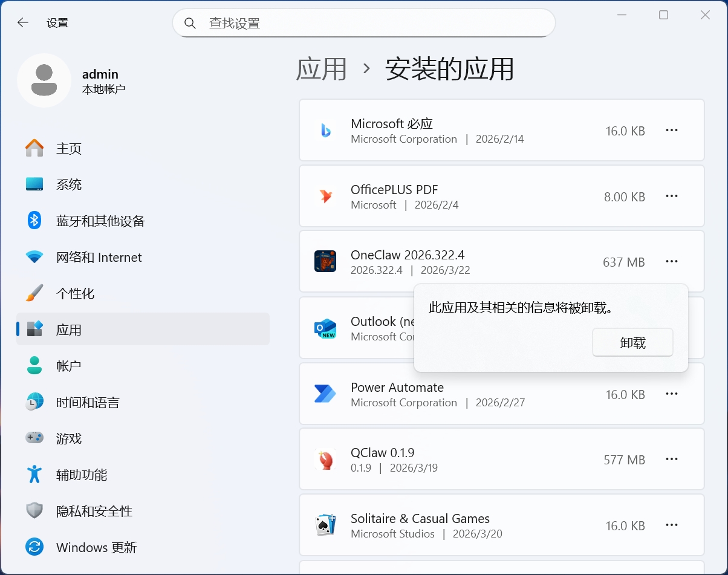Click the QClaw app icon
The image size is (728, 575).
[x=325, y=459]
